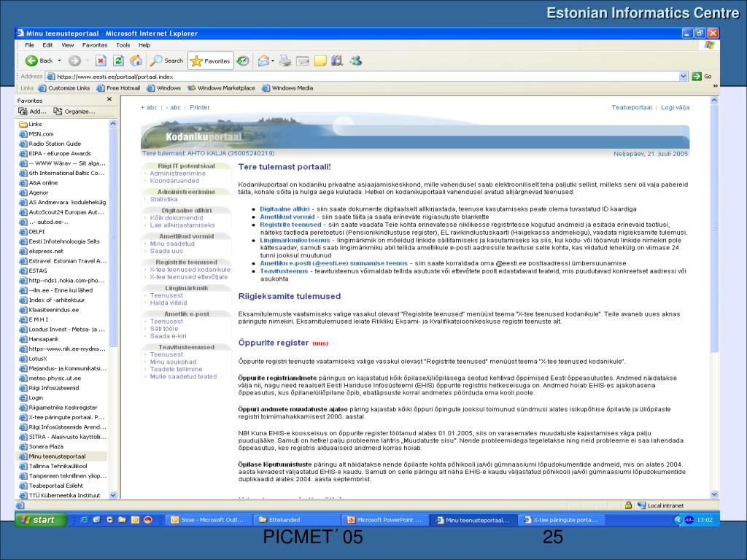The image size is (747, 560).
Task: Toggle the Favorites panel button
Action: 211,61
